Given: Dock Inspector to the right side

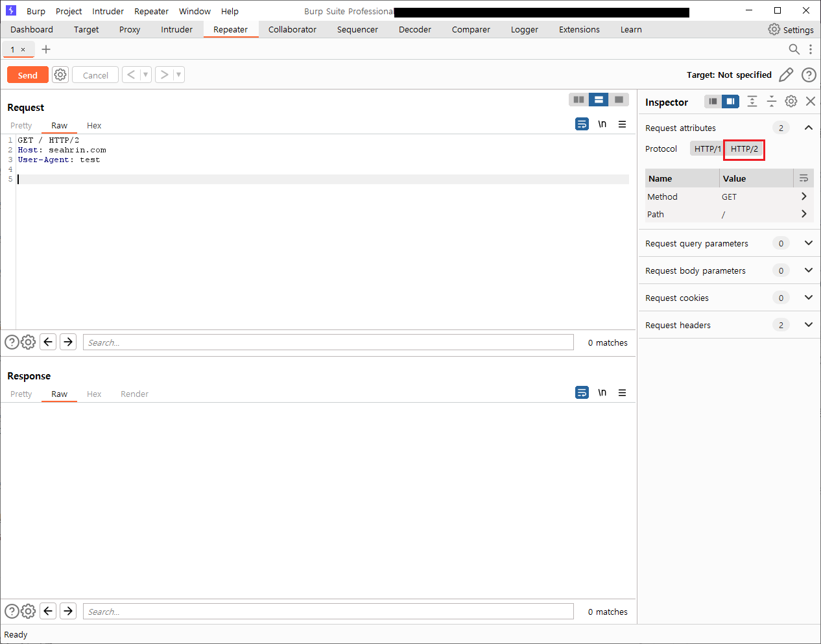Looking at the screenshot, I should (x=731, y=101).
